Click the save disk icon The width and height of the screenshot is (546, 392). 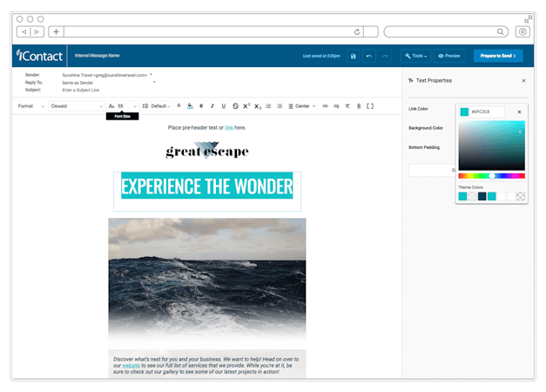click(x=353, y=56)
